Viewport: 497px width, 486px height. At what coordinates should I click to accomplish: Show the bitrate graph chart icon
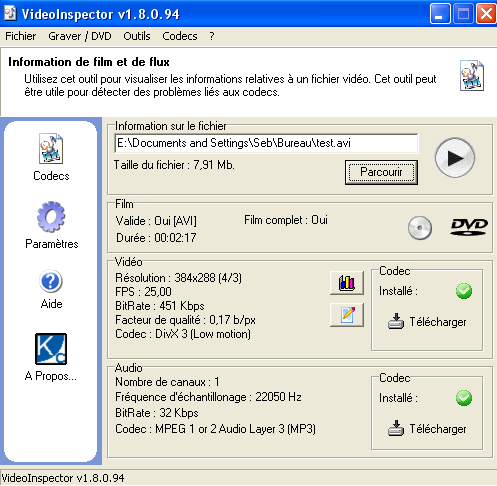click(347, 283)
